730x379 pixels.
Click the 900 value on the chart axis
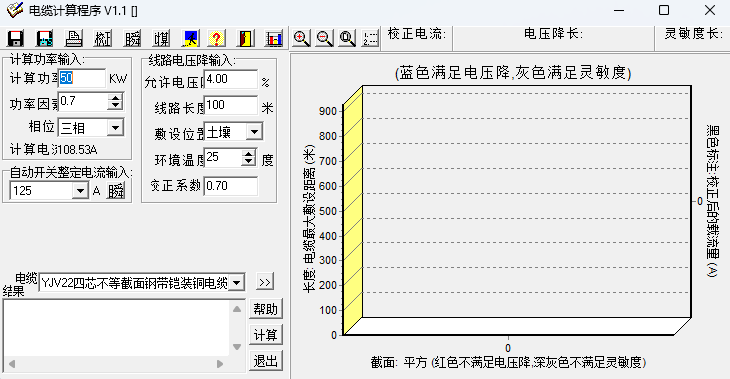(328, 111)
